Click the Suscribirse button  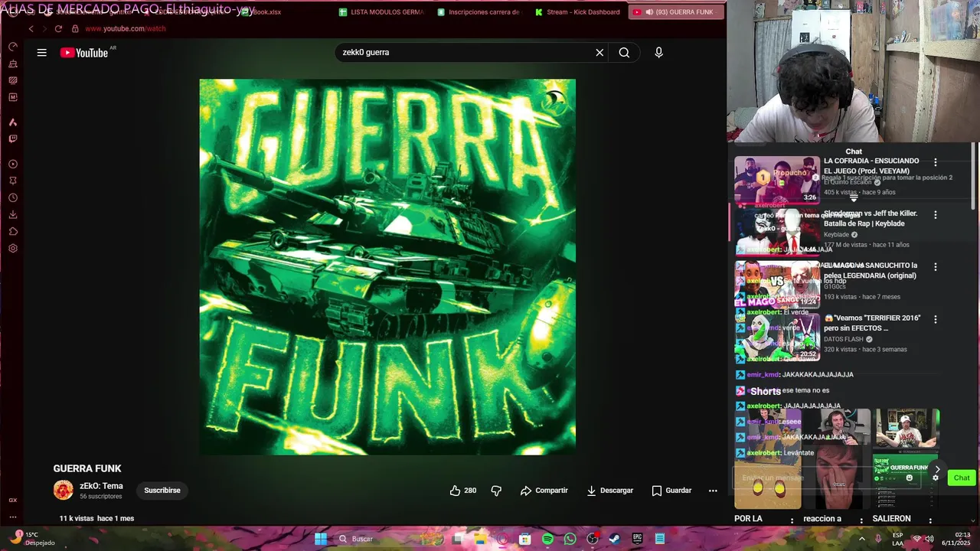(x=162, y=491)
